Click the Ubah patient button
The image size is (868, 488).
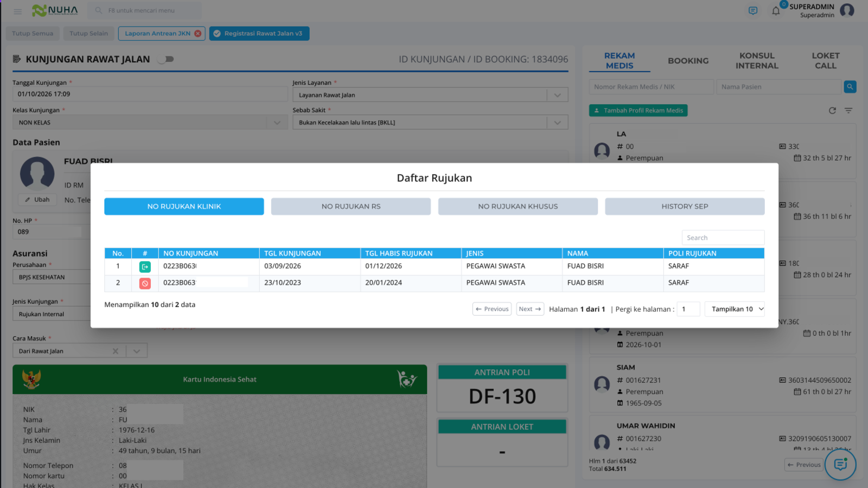37,200
